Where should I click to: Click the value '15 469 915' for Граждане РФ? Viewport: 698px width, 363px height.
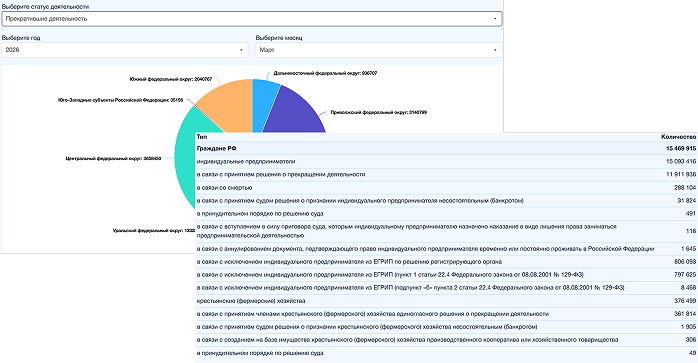681,148
